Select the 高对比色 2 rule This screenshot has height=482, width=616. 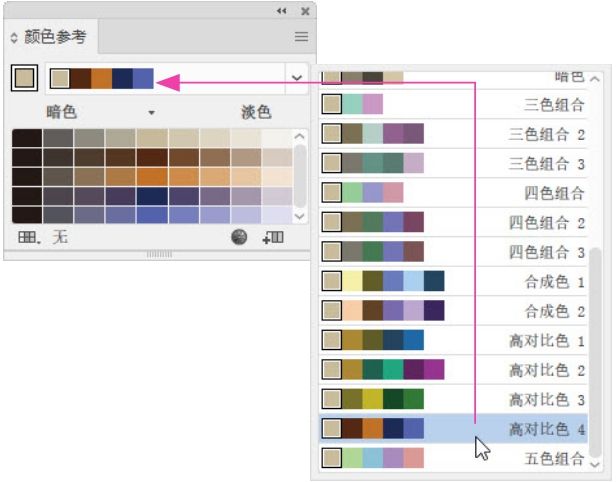453,369
